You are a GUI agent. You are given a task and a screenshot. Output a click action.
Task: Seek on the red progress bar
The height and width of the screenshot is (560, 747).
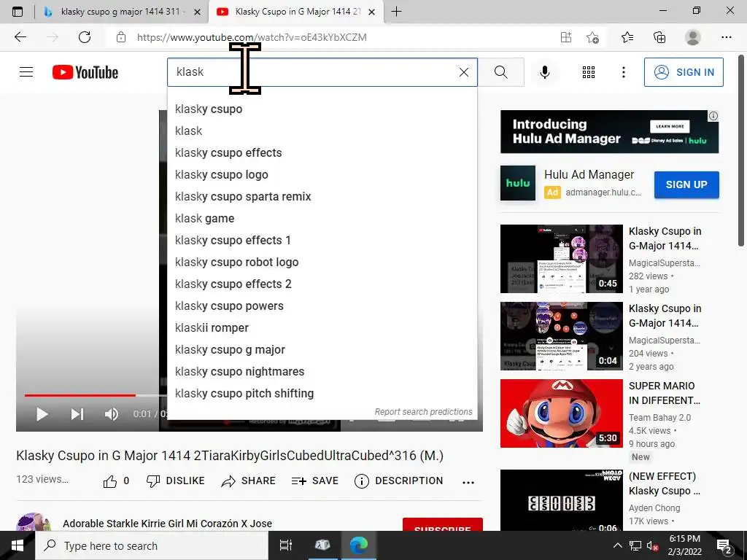tap(80, 395)
